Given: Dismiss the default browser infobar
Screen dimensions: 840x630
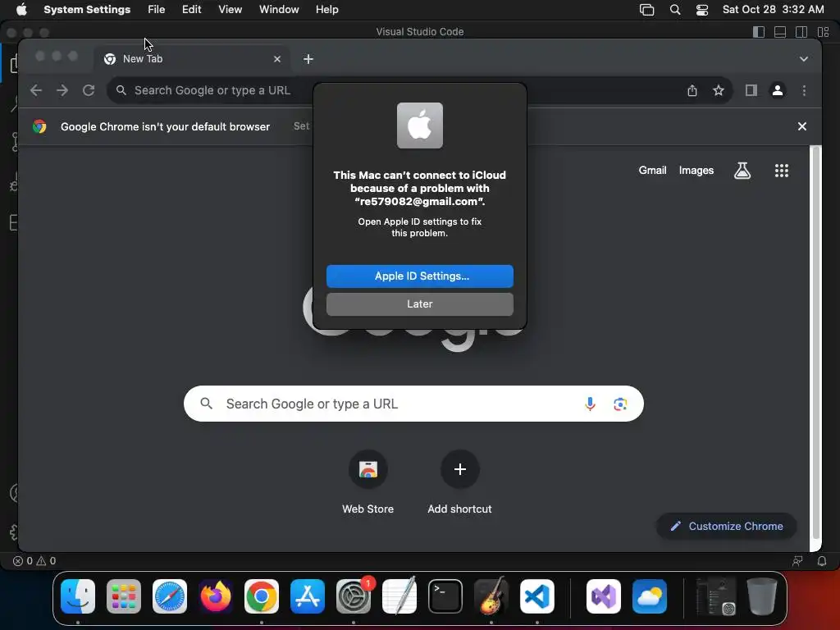Looking at the screenshot, I should (x=802, y=126).
